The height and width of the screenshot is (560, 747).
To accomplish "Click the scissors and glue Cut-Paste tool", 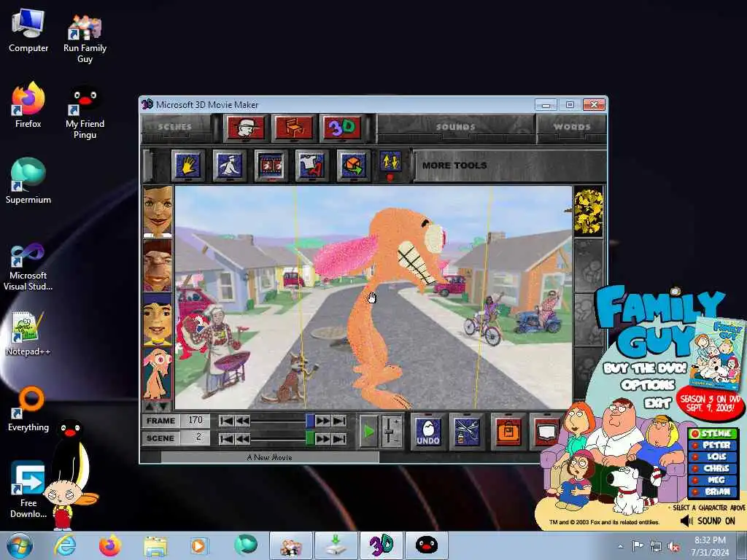I will tap(468, 432).
